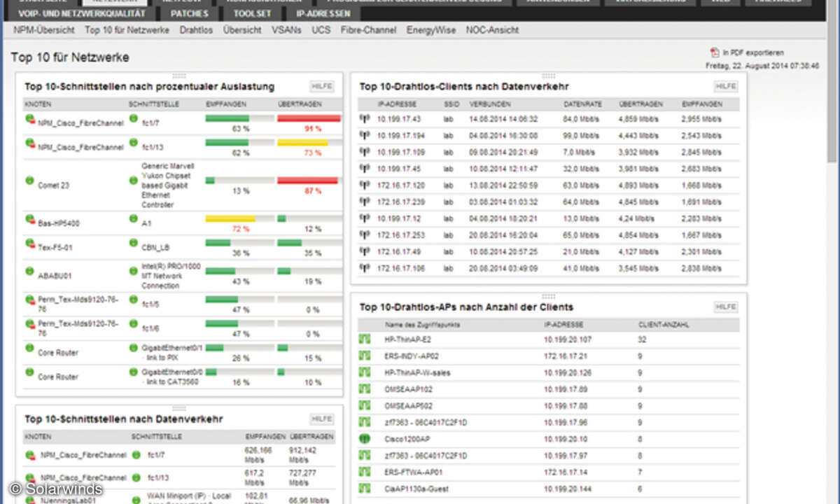This screenshot has width=840, height=504.
Task: Click the PDF export icon
Action: (x=715, y=52)
